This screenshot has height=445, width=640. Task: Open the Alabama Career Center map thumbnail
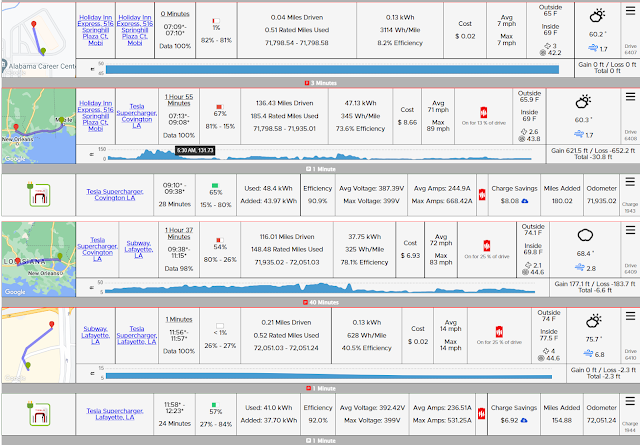(x=38, y=39)
